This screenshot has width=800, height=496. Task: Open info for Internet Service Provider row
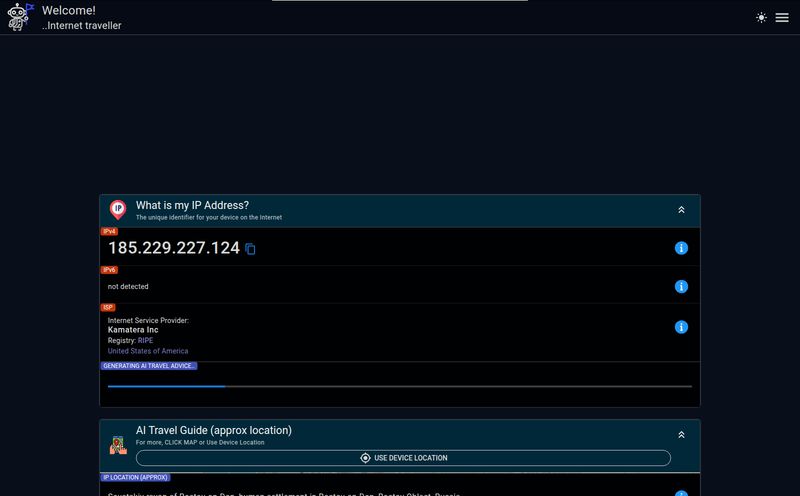(x=681, y=327)
